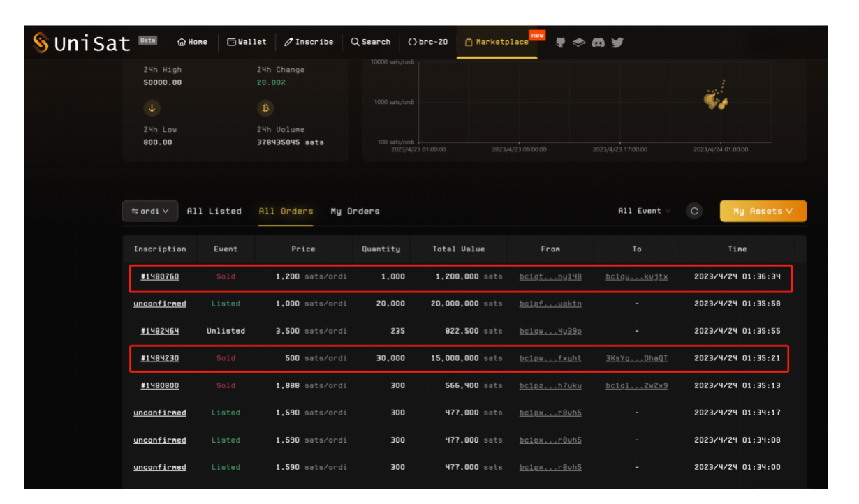The image size is (859, 504).
Task: Open the brc-20 page
Action: (428, 42)
